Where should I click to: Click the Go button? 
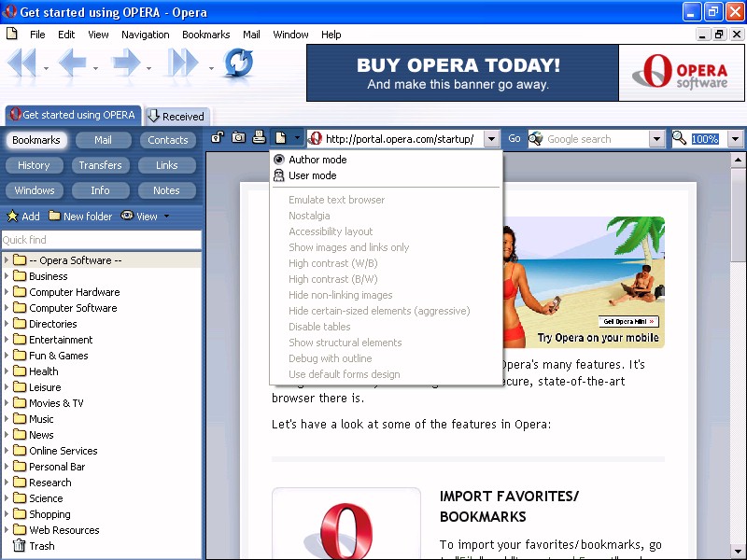coord(514,138)
